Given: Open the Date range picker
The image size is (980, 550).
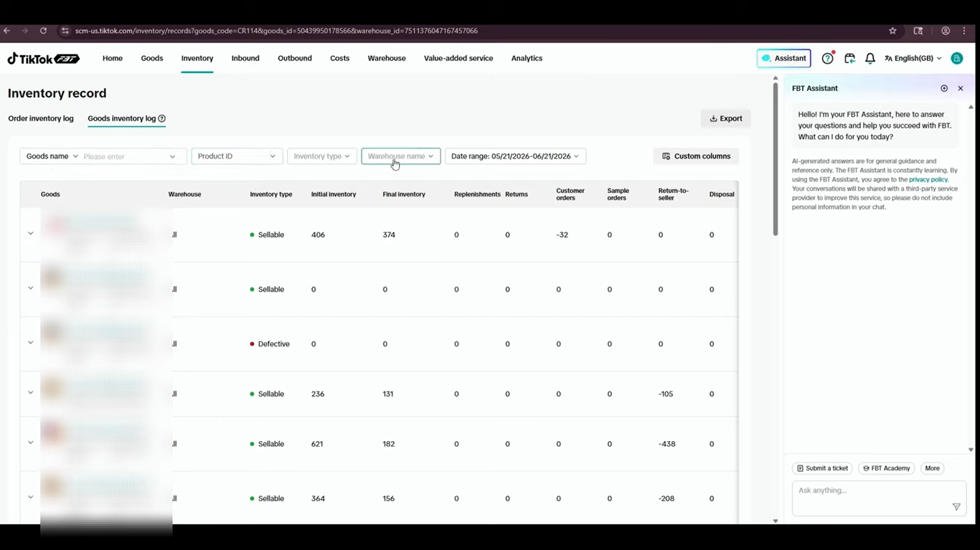Looking at the screenshot, I should (x=515, y=156).
